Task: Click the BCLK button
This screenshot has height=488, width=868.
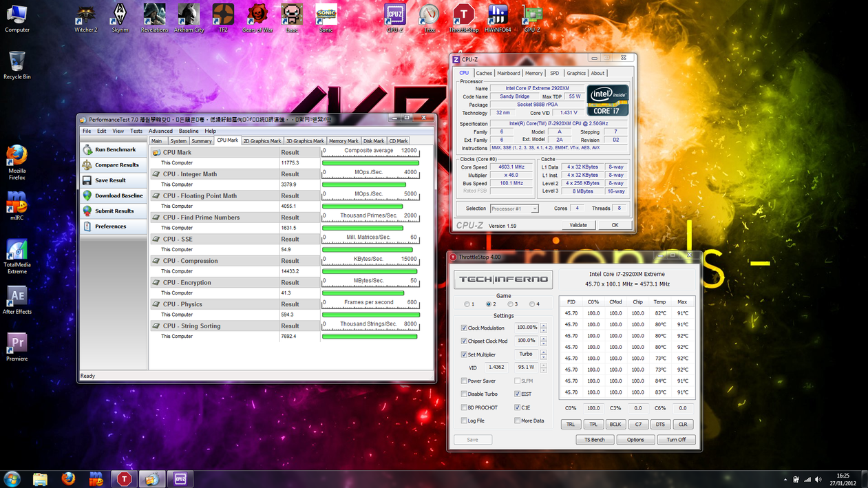Action: point(615,425)
